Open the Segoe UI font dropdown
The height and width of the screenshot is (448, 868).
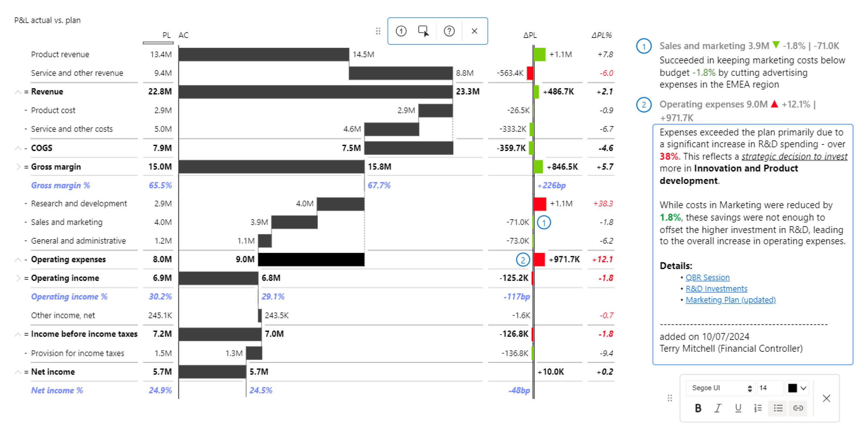pyautogui.click(x=722, y=388)
